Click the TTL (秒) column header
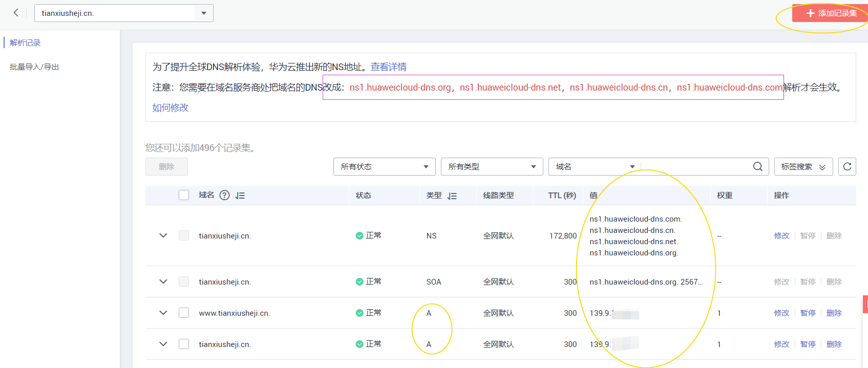868x368 pixels. tap(562, 196)
